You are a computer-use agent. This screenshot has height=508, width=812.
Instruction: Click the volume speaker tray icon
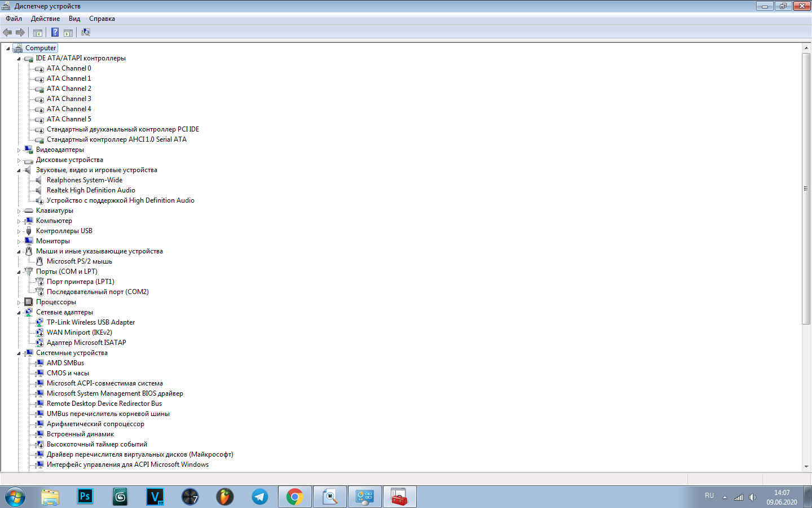coord(752,497)
